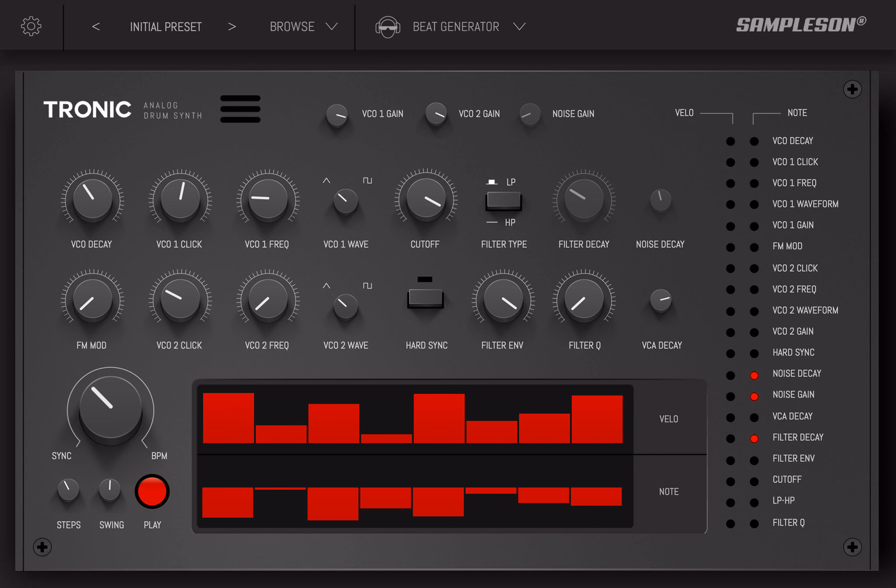Click the triangle wave icon above VCO 1 Wave

tap(326, 180)
